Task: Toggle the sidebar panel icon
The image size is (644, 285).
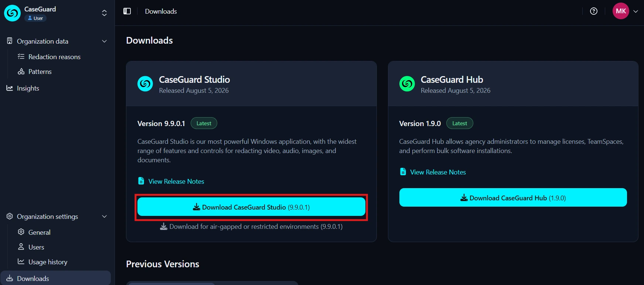Action: click(x=127, y=11)
